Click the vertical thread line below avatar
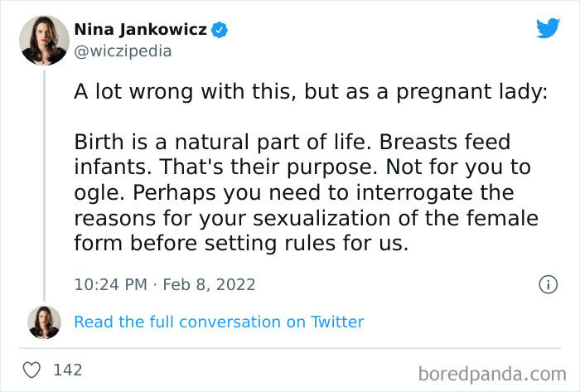Image resolution: width=580 pixels, height=392 pixels. tap(43, 182)
